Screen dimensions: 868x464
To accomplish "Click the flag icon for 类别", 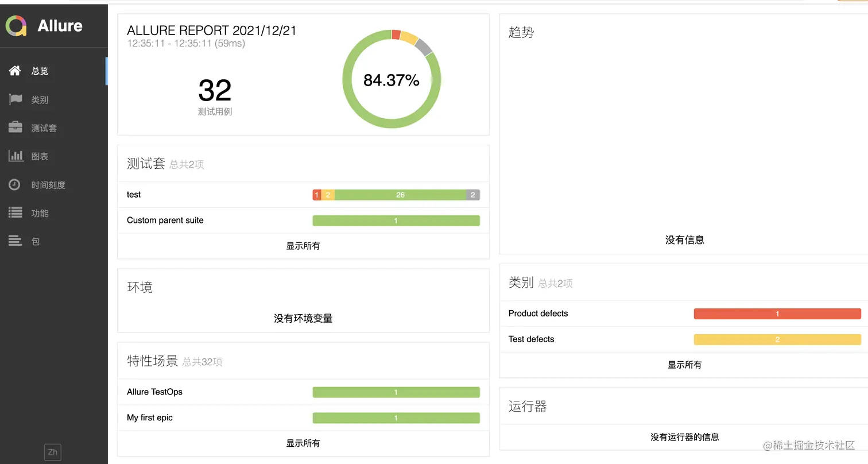I will point(15,99).
